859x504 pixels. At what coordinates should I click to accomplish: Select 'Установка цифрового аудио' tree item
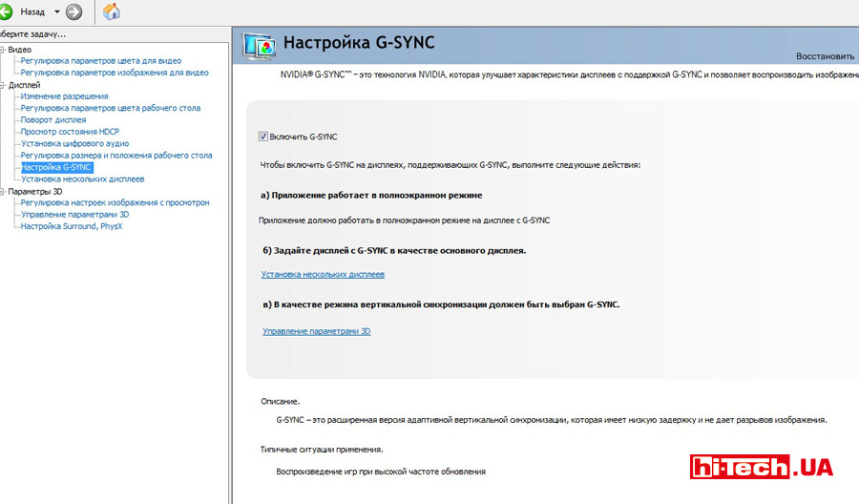coord(74,143)
